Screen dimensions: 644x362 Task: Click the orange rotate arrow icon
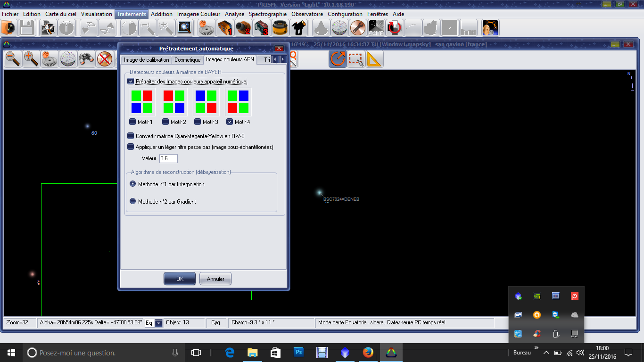338,59
